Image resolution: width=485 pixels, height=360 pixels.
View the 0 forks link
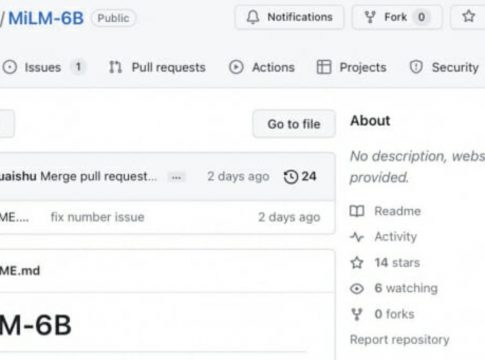coord(394,314)
